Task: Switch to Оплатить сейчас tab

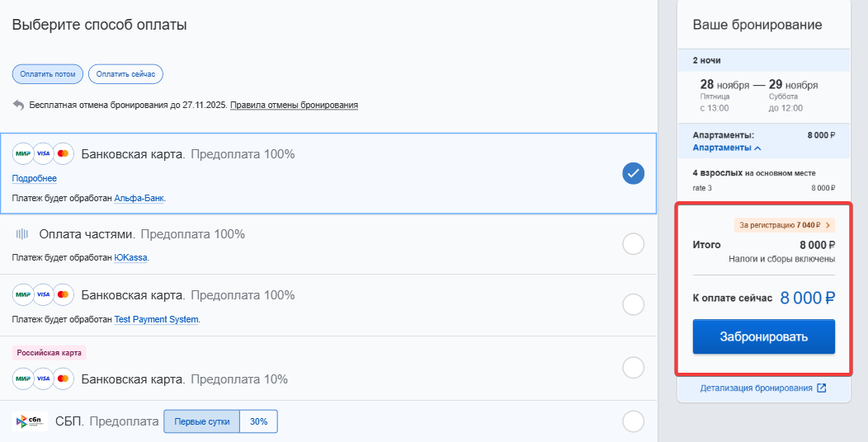Action: (125, 74)
